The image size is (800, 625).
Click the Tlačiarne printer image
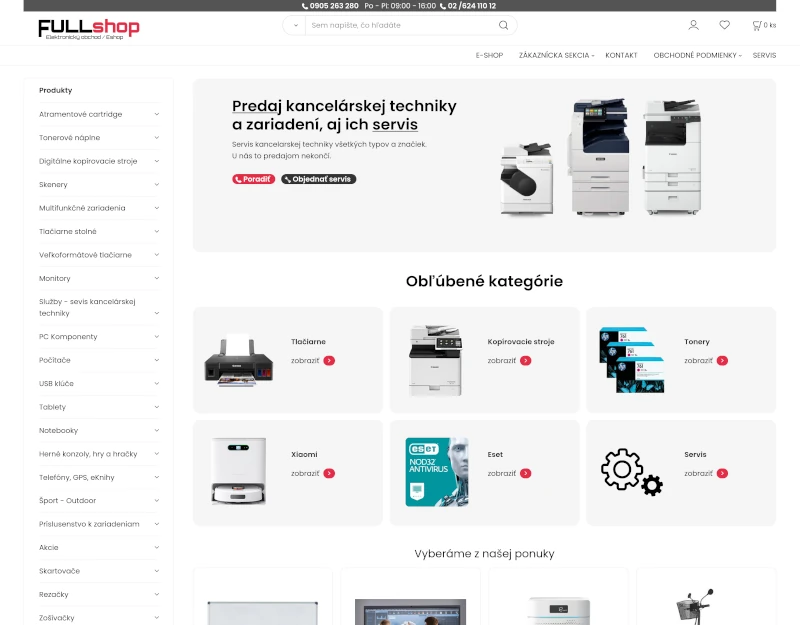(239, 361)
